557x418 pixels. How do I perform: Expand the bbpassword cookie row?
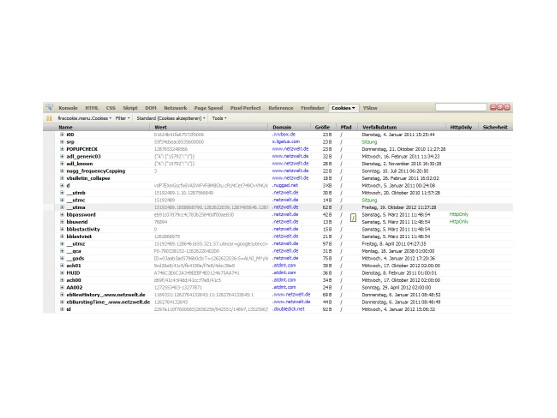[x=62, y=215]
